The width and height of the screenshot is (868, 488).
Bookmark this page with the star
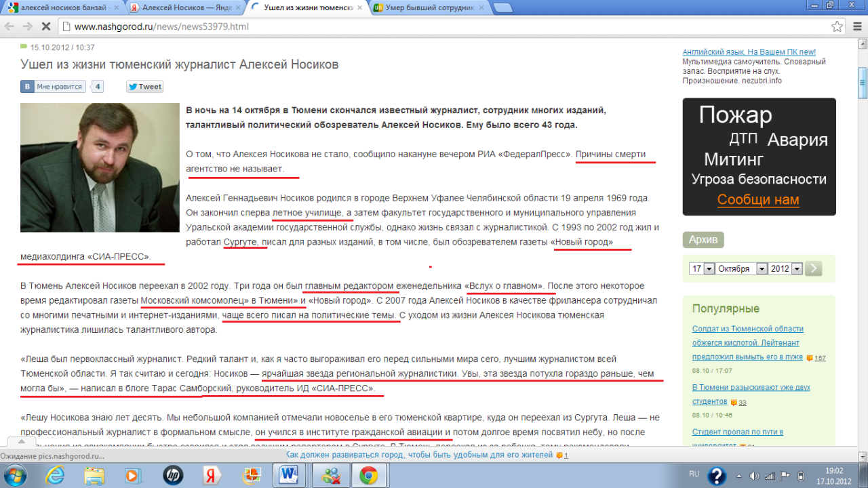[837, 26]
